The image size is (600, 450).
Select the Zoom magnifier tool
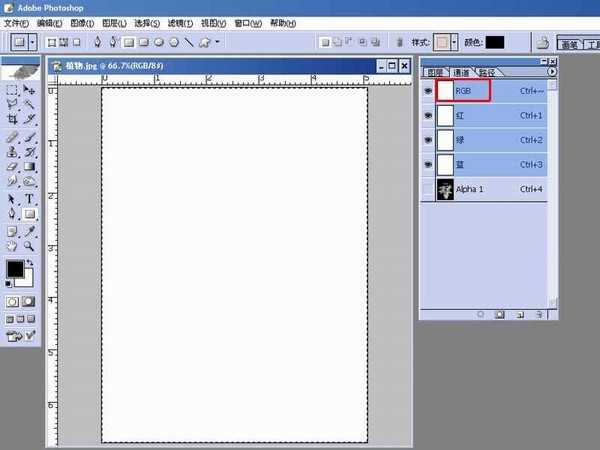[29, 246]
